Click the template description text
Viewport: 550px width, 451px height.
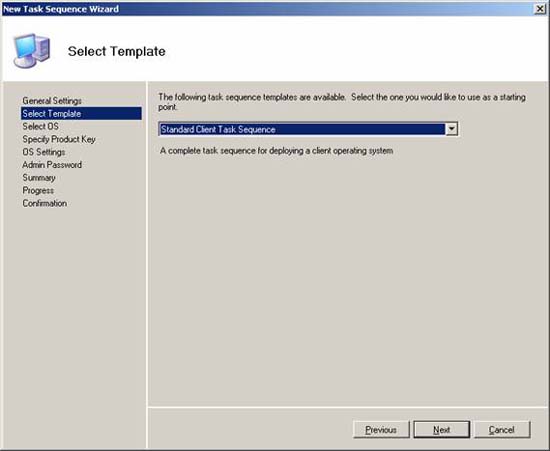(276, 151)
